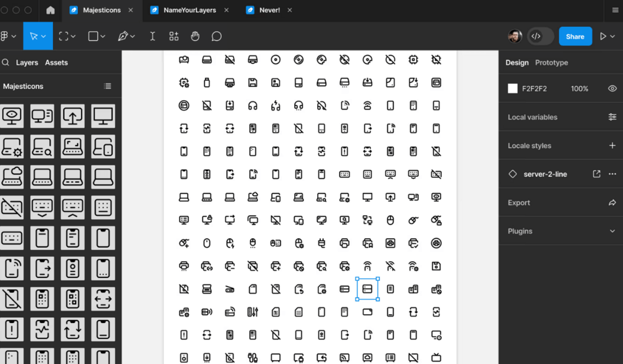
Task: Toggle page background color visibility eye
Action: pos(612,89)
